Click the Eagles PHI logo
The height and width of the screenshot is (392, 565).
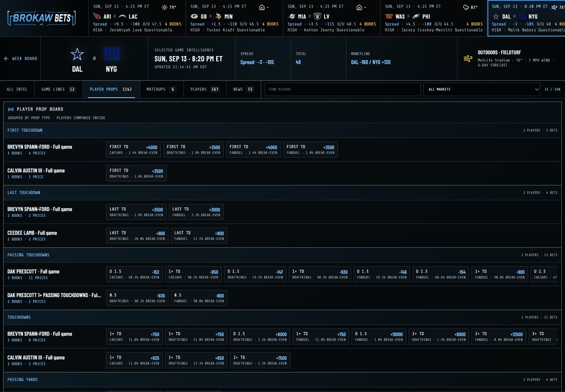point(416,16)
